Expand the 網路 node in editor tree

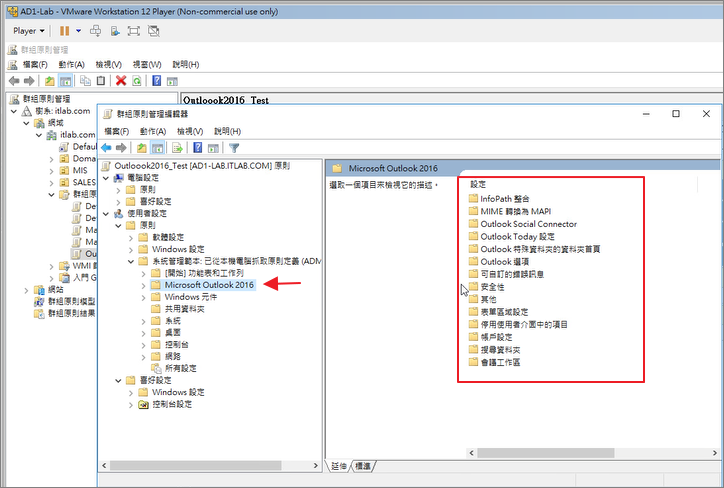click(x=144, y=357)
